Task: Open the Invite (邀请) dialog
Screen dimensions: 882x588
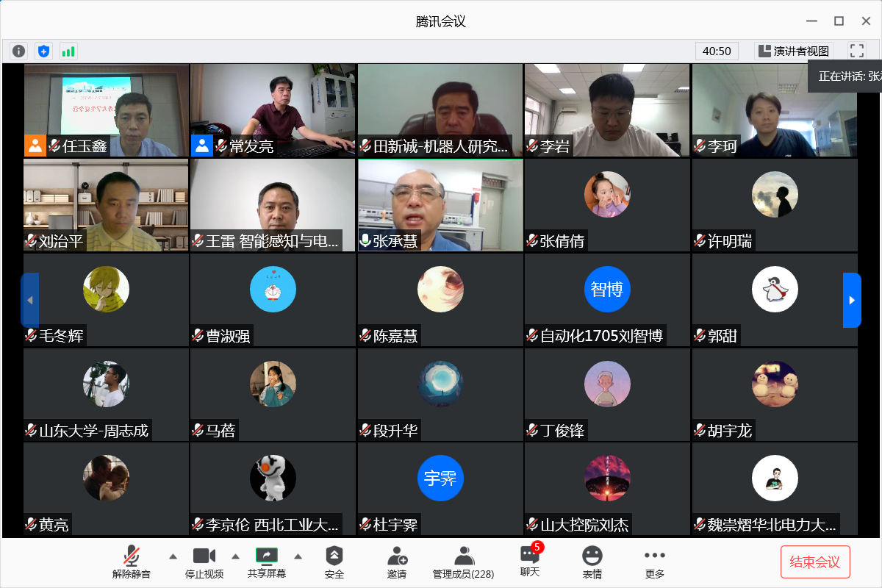Action: pos(397,562)
